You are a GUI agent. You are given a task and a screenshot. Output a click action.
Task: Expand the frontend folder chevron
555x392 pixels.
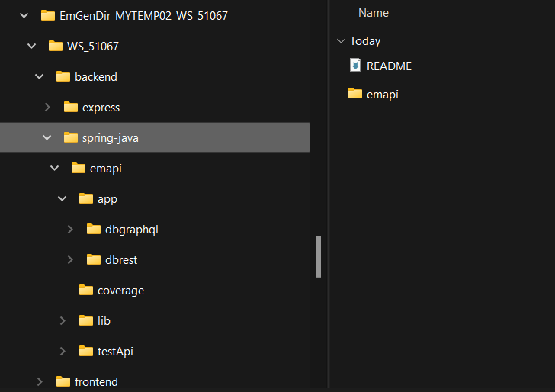[x=40, y=381]
